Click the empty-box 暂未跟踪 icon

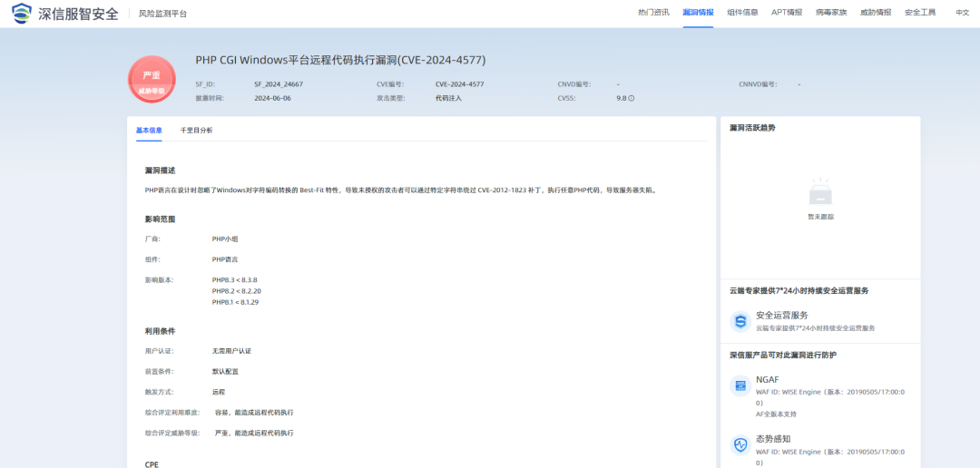click(820, 191)
